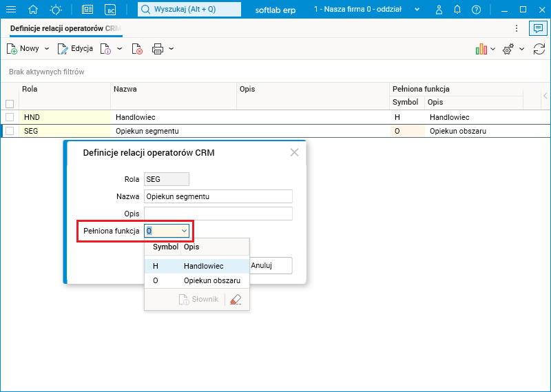Image resolution: width=551 pixels, height=392 pixels.
Task: Check the HND row checkbox
Action: pyautogui.click(x=10, y=117)
